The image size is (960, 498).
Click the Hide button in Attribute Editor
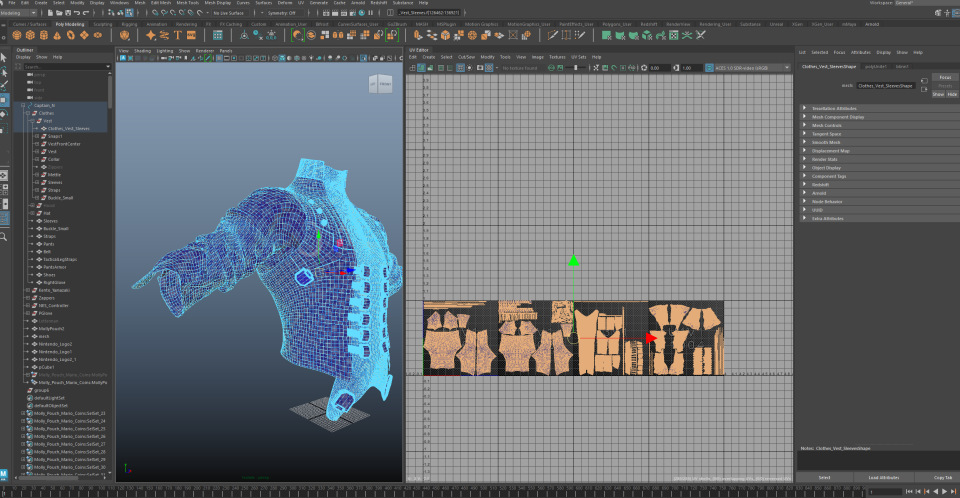(x=952, y=94)
